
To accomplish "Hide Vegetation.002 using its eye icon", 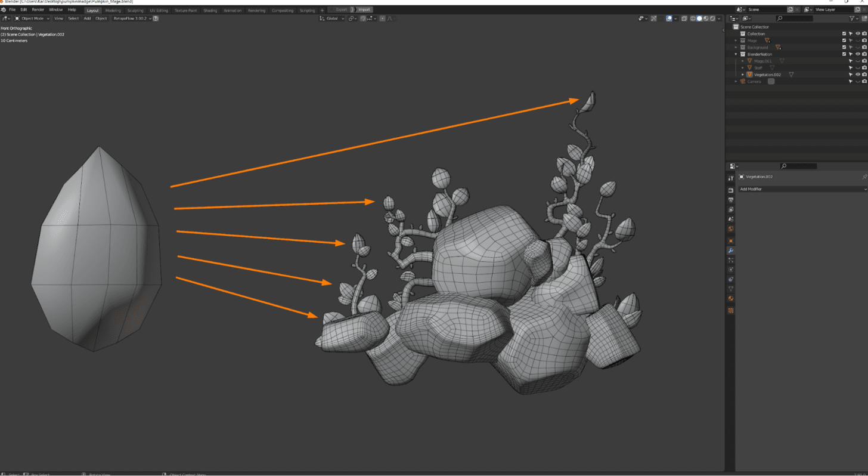I will [858, 75].
